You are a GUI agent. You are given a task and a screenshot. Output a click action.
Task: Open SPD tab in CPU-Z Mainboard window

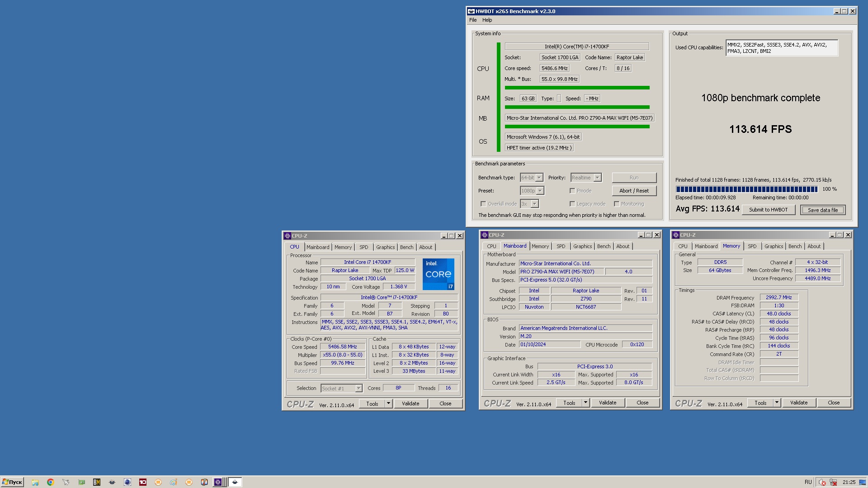[561, 246]
